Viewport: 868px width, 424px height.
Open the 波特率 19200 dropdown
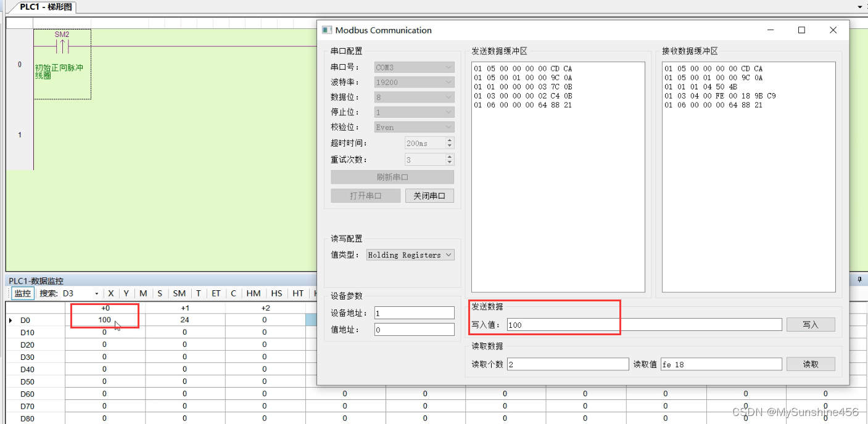click(414, 82)
